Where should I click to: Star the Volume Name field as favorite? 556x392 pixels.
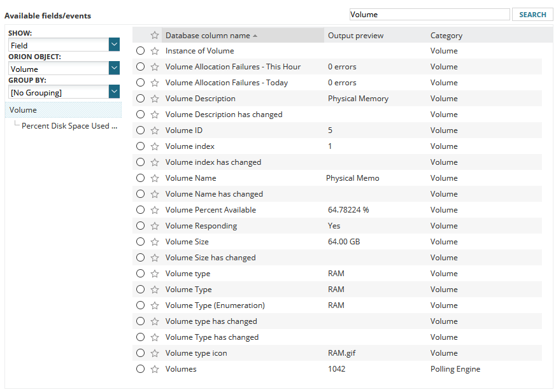click(153, 178)
